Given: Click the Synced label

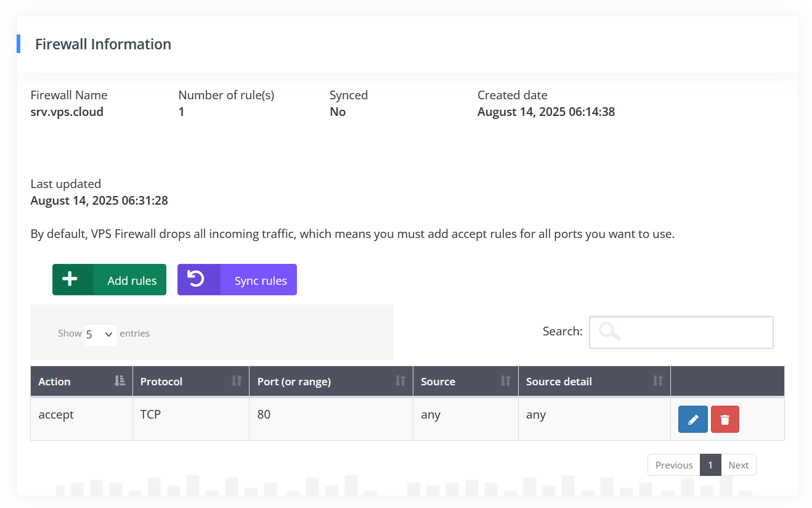Looking at the screenshot, I should pos(349,95).
